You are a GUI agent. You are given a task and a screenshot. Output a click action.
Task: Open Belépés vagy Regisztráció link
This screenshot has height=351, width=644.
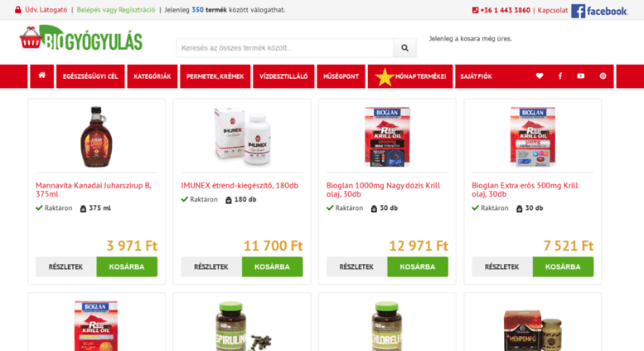[x=116, y=10]
